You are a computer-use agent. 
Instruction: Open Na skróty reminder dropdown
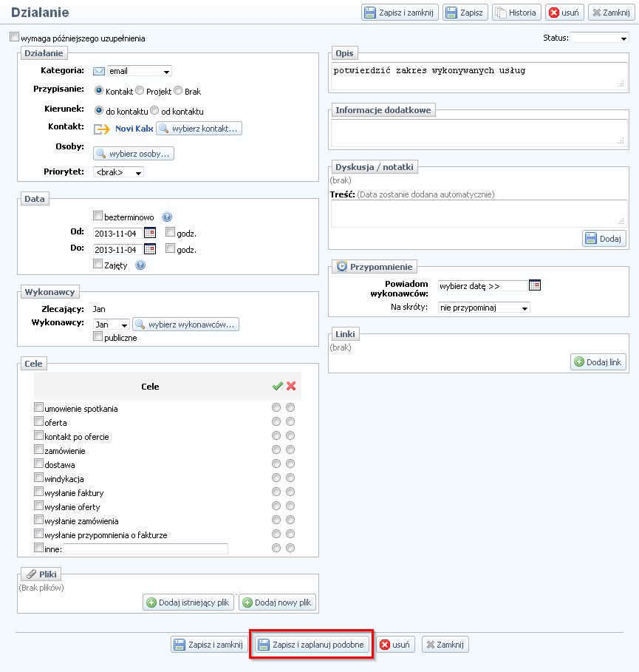click(x=484, y=308)
